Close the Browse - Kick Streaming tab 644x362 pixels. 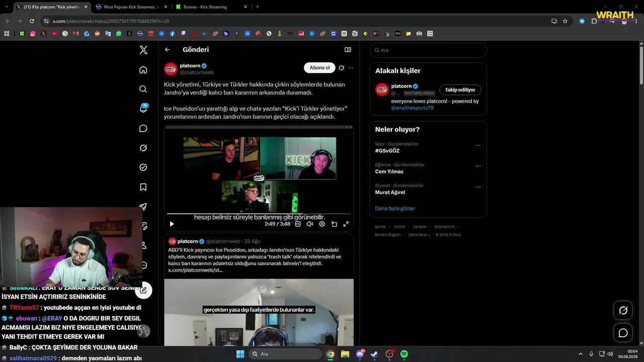[246, 7]
